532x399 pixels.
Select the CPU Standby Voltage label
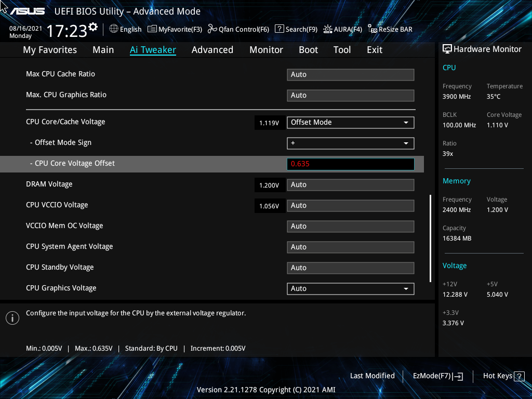point(60,268)
